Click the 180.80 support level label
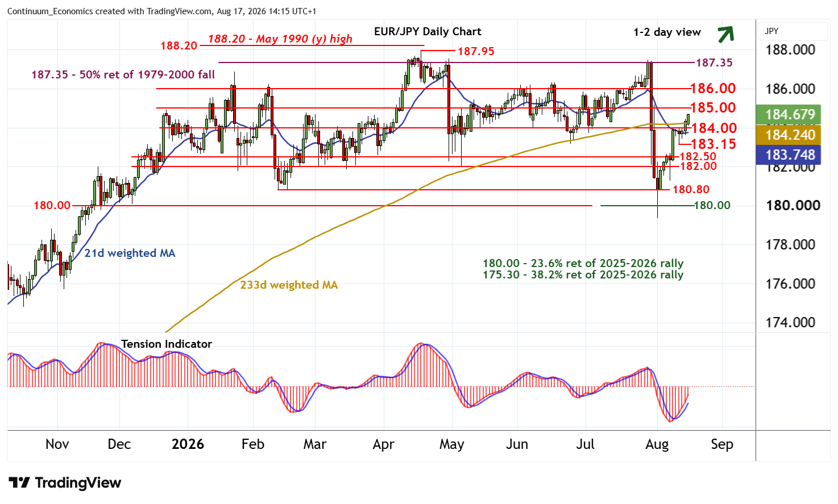838x504 pixels. click(691, 189)
